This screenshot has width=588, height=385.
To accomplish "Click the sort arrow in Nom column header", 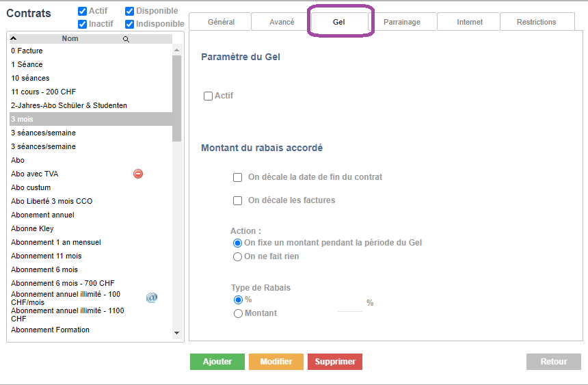I will (x=14, y=39).
